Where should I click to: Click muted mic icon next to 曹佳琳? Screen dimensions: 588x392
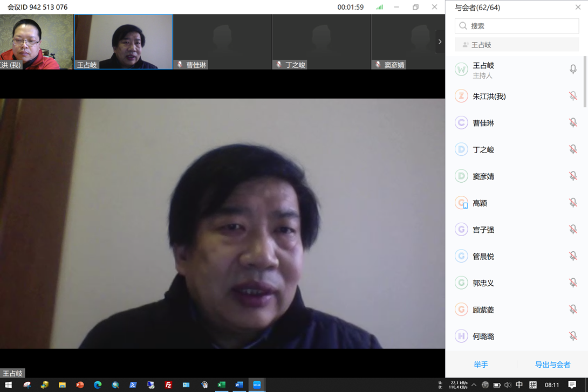click(x=573, y=123)
